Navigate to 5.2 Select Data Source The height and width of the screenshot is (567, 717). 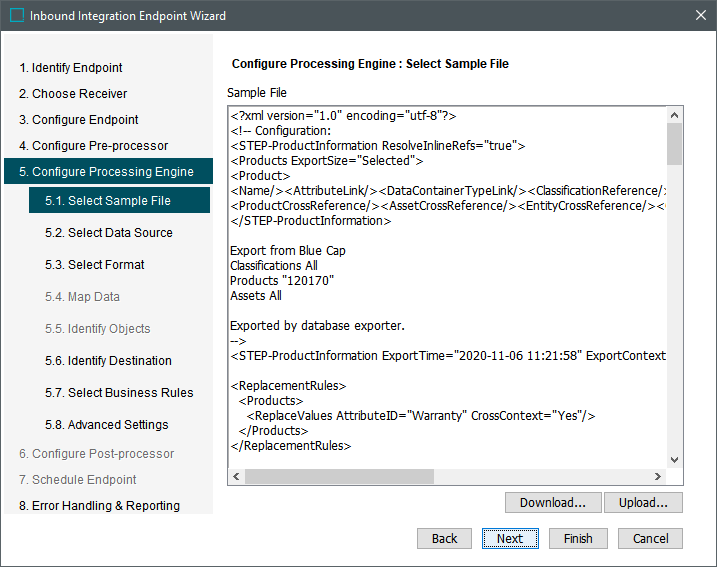(108, 233)
